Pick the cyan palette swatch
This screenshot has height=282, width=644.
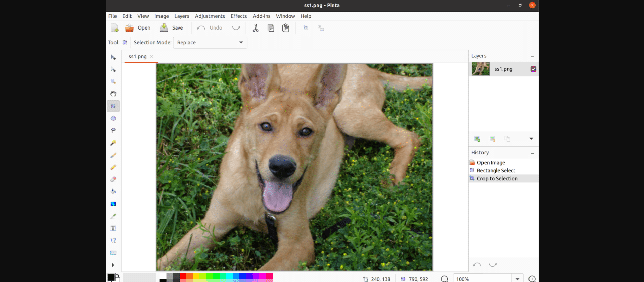tap(229, 276)
